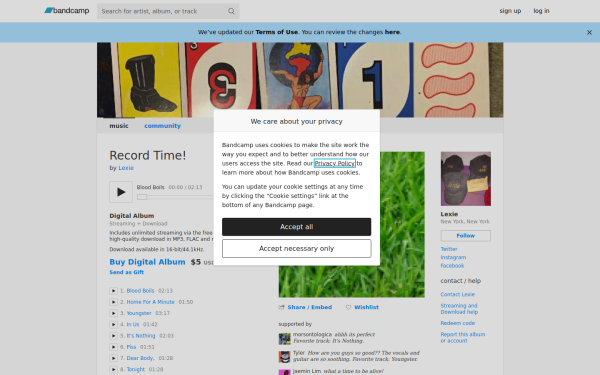
Task: Open the Tonight track link
Action: point(136,369)
